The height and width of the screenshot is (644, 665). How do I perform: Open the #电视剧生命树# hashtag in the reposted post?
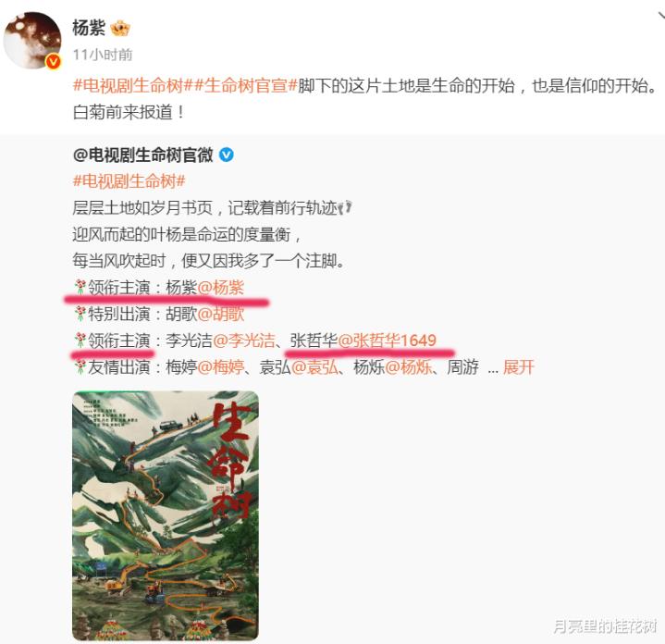129,181
